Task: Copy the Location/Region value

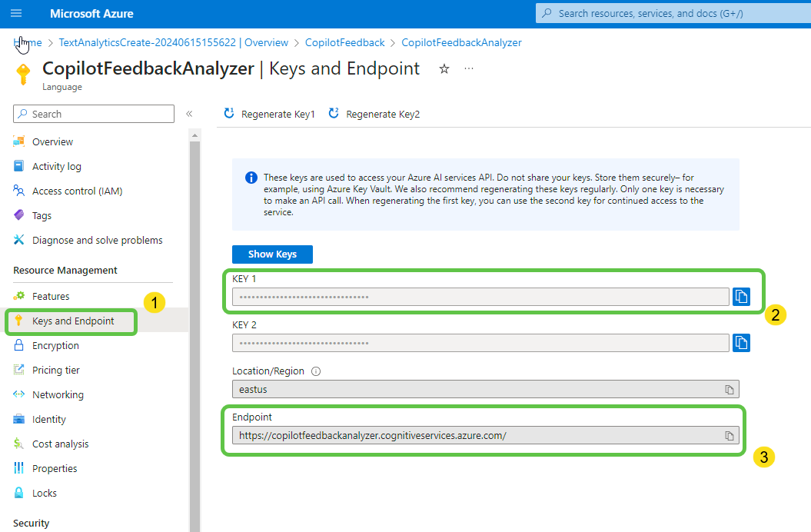Action: pos(730,390)
